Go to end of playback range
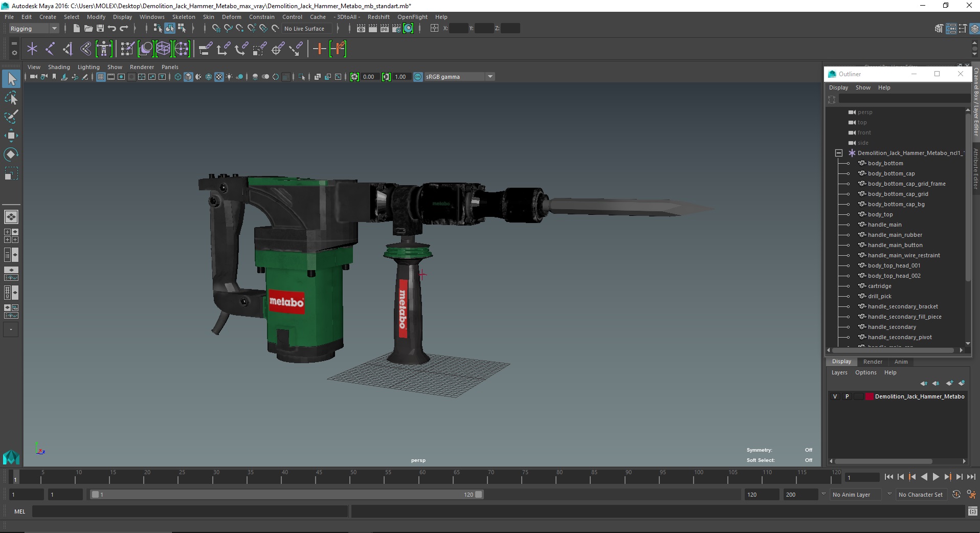This screenshot has width=980, height=533. click(x=971, y=477)
